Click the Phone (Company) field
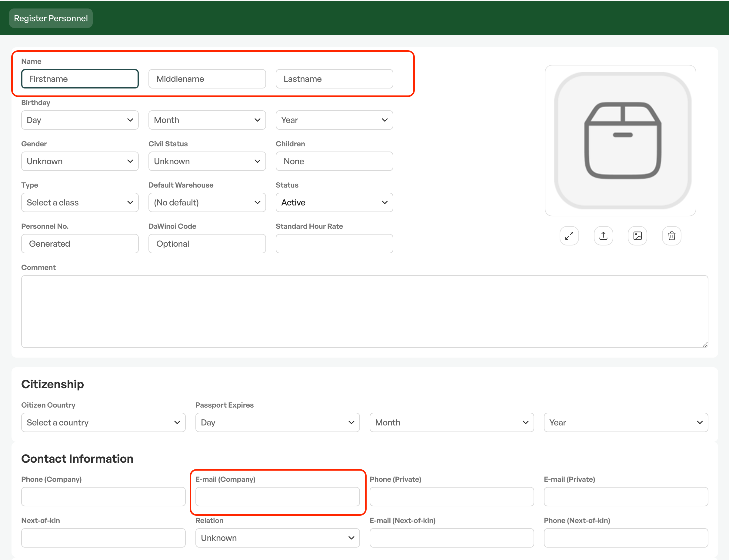This screenshot has height=560, width=729. click(x=103, y=497)
